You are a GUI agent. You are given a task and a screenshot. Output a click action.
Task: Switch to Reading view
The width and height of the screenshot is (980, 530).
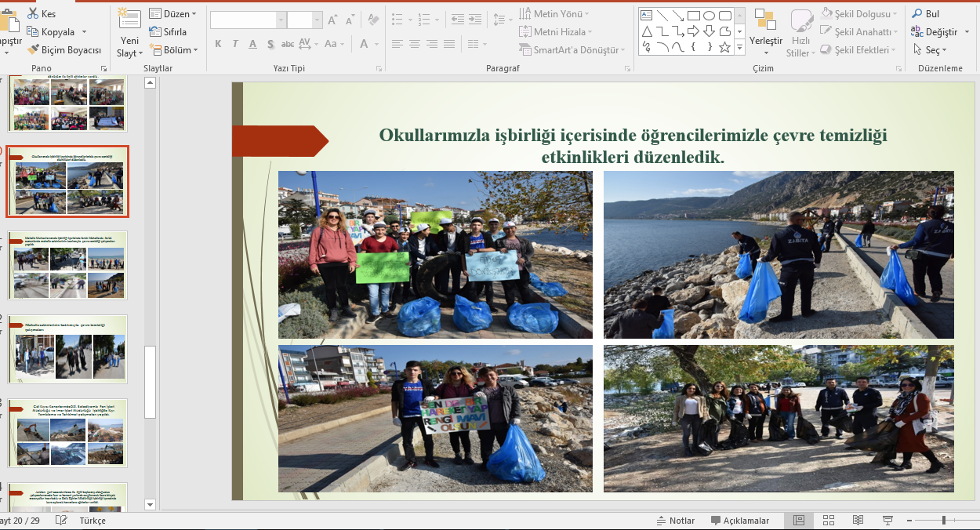pyautogui.click(x=858, y=521)
